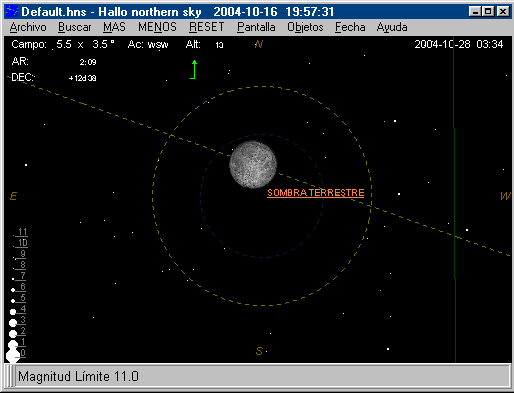Click the date-time display 2004-10-28 03:34
This screenshot has width=514, height=393.
[x=459, y=44]
